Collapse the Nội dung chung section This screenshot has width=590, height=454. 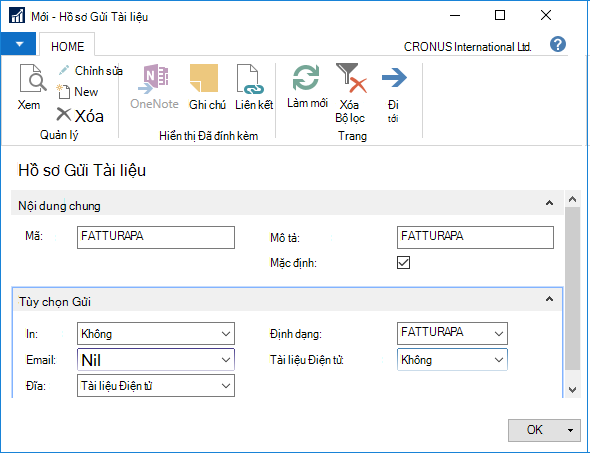[549, 203]
